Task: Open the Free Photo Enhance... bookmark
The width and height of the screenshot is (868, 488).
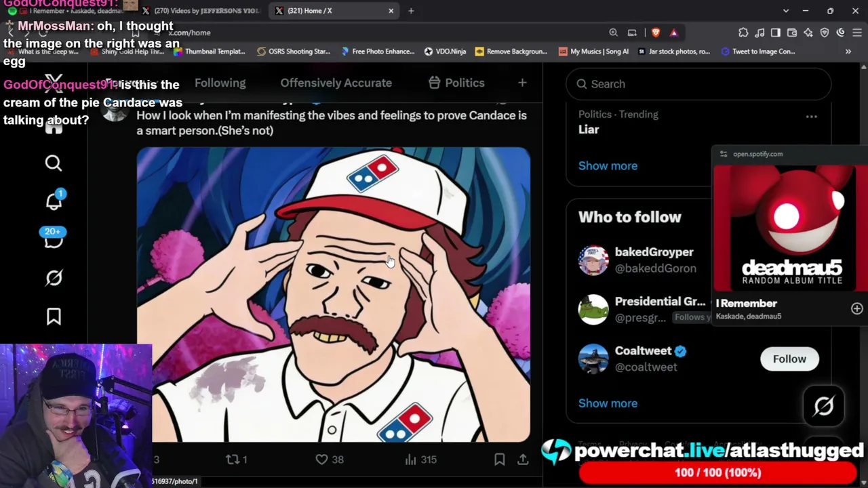Action: click(378, 52)
